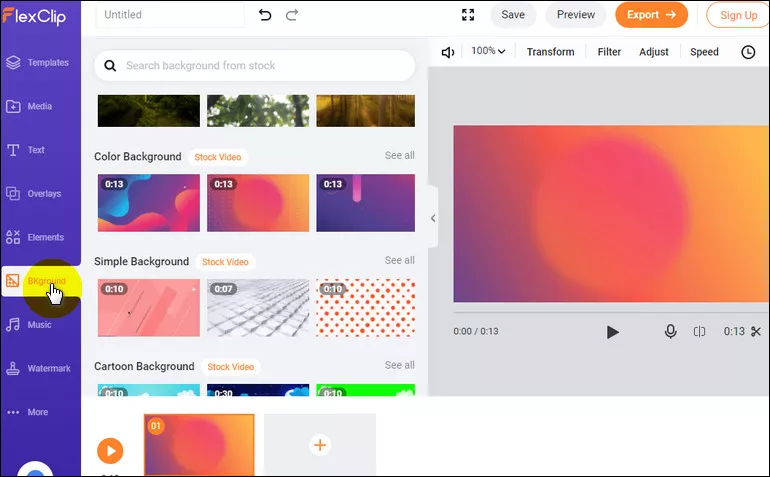
Task: Click the Save button
Action: pyautogui.click(x=513, y=15)
